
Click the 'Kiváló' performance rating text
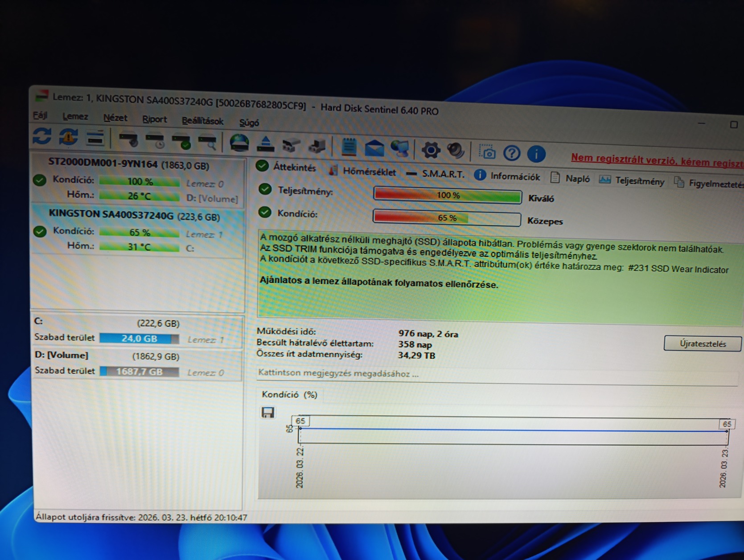click(541, 199)
